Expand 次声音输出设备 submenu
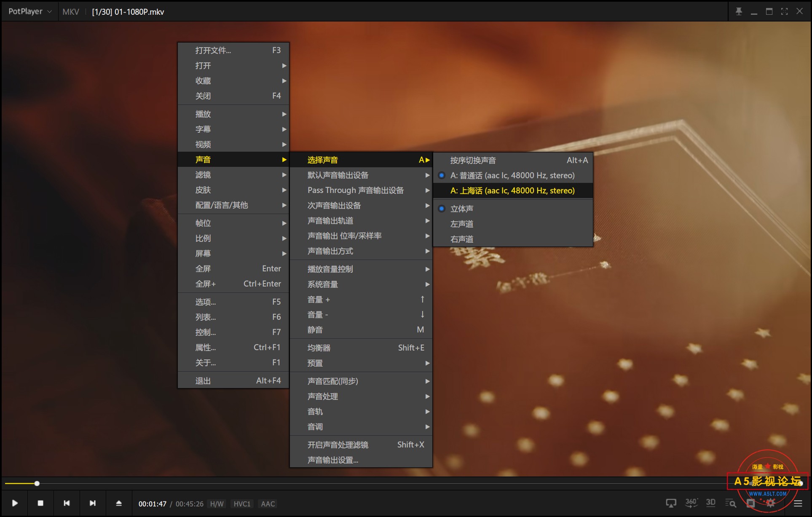The width and height of the screenshot is (812, 517). click(361, 205)
